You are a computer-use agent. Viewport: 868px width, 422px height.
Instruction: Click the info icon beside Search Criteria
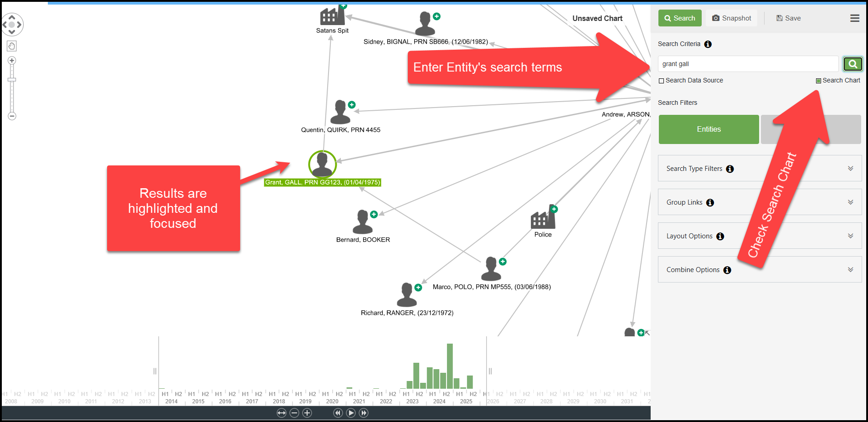point(708,44)
